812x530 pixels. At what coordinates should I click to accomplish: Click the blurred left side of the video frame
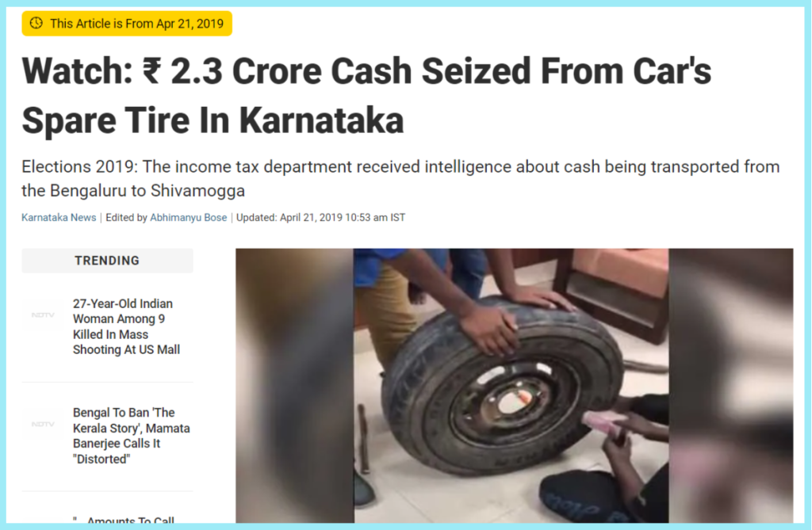click(x=295, y=386)
